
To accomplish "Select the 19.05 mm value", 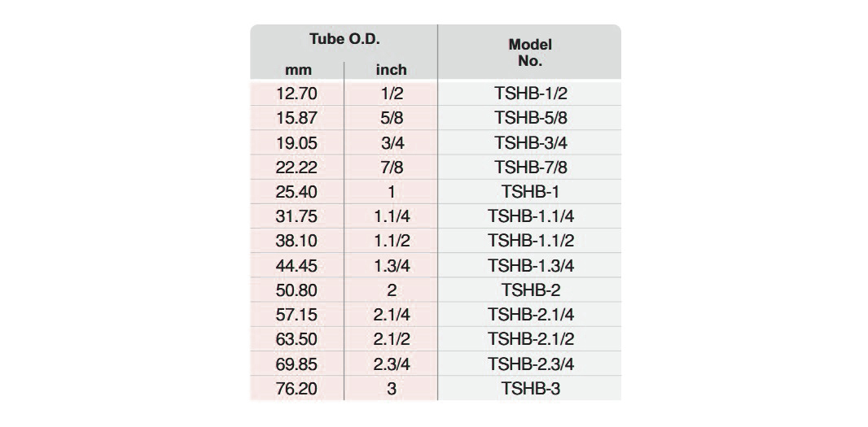I will pyautogui.click(x=297, y=143).
